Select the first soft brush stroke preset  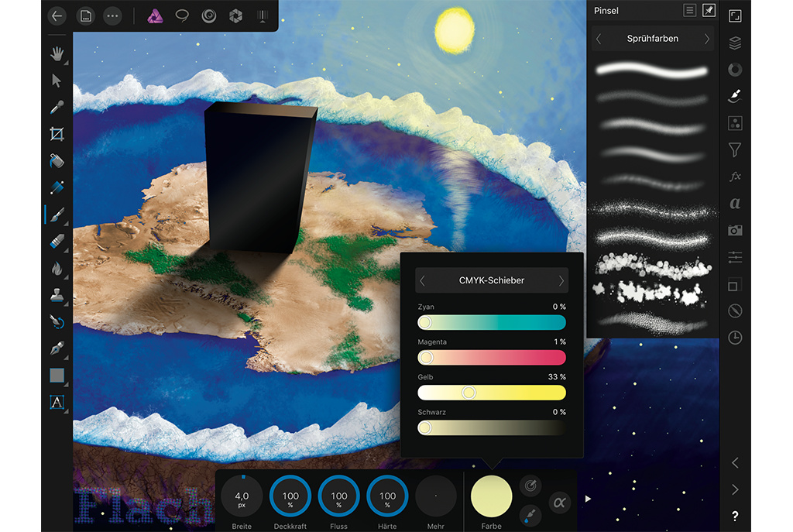coord(652,70)
